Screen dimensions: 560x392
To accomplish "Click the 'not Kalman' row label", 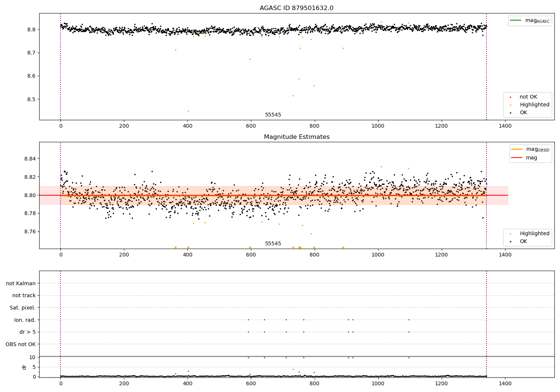I will 21,284.
